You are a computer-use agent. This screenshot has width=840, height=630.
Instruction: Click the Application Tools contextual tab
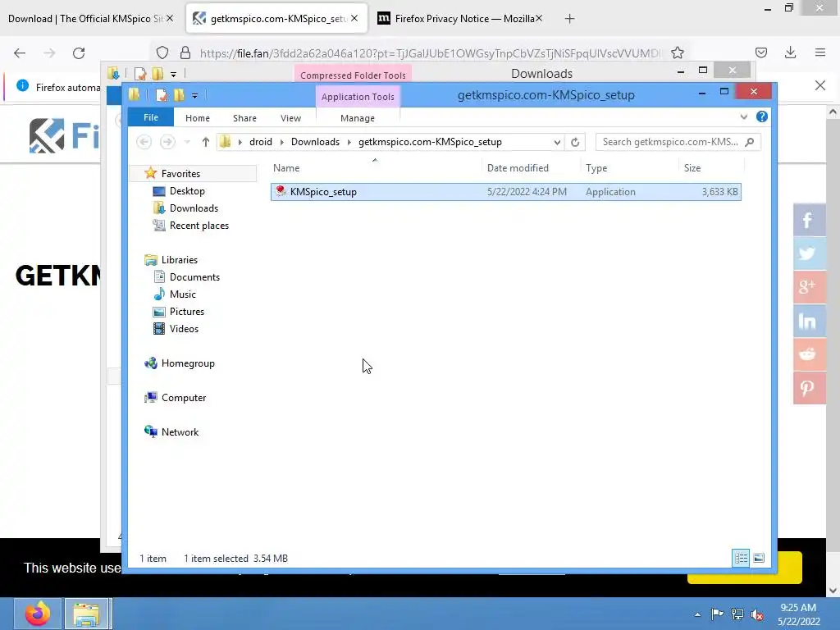358,97
